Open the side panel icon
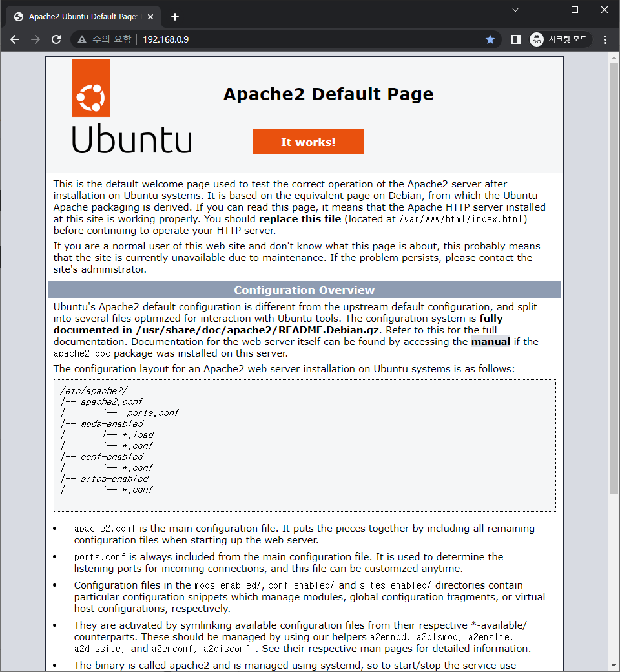 pyautogui.click(x=516, y=39)
